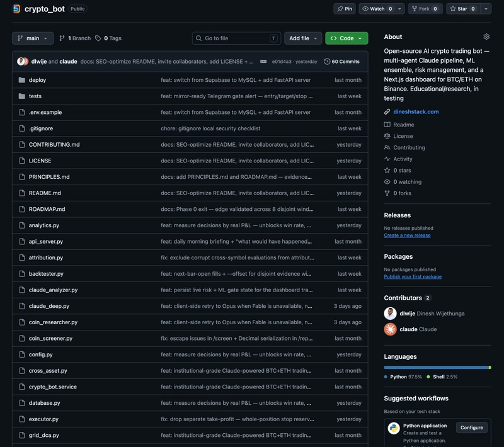Click the people icon beside Contributing
Screen dimensions: 504x447
[x=387, y=147]
